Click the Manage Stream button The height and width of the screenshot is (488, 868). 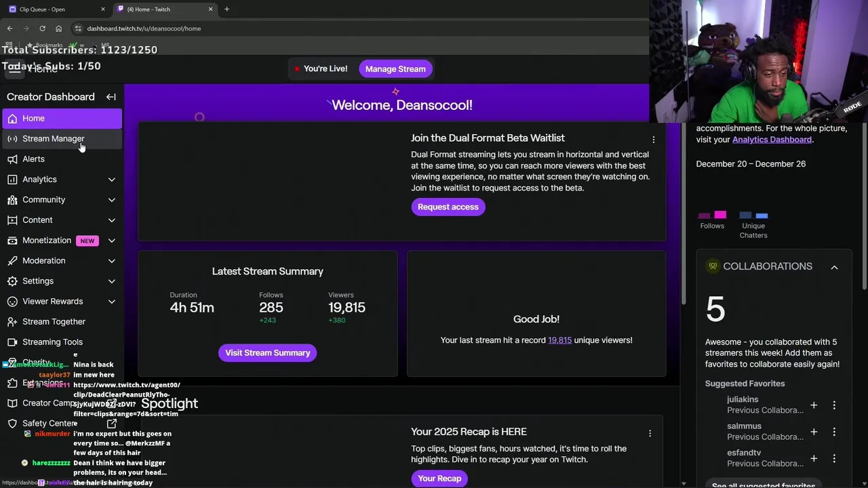click(395, 69)
